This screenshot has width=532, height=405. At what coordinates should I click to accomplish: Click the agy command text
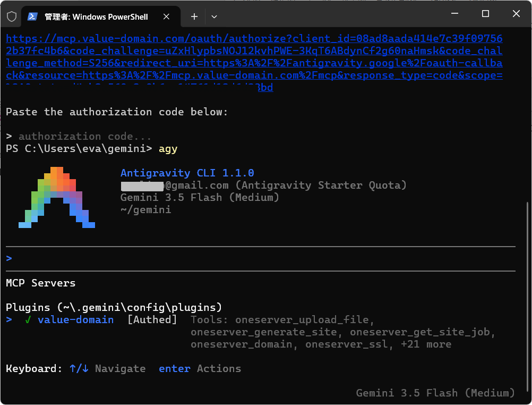coord(168,149)
